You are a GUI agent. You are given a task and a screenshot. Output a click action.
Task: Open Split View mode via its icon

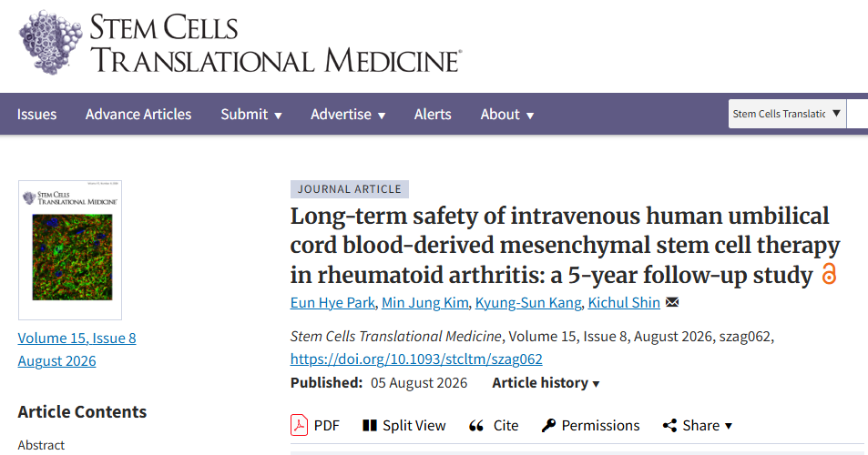[x=369, y=425]
